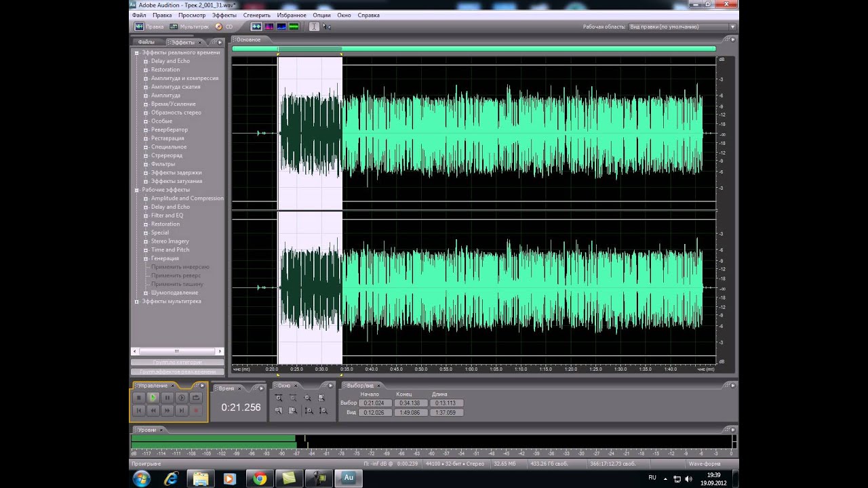The width and height of the screenshot is (868, 488).
Task: Zoom out vertically icon
Action: pyautogui.click(x=323, y=410)
